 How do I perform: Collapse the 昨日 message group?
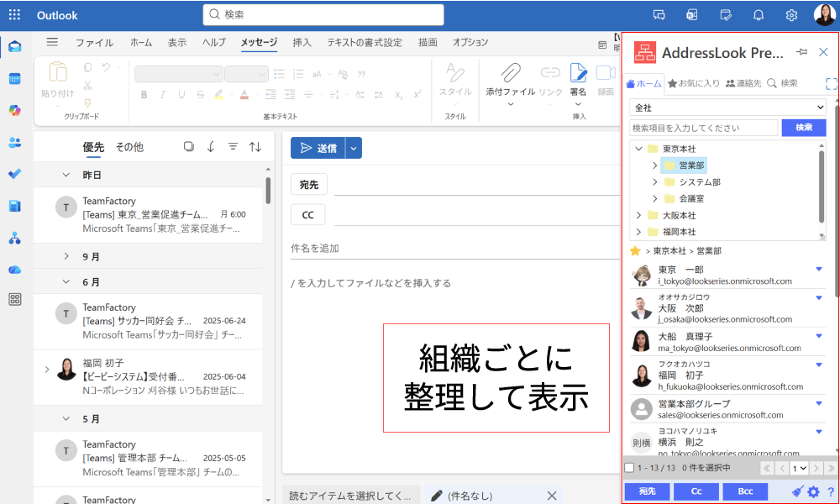[x=66, y=175]
